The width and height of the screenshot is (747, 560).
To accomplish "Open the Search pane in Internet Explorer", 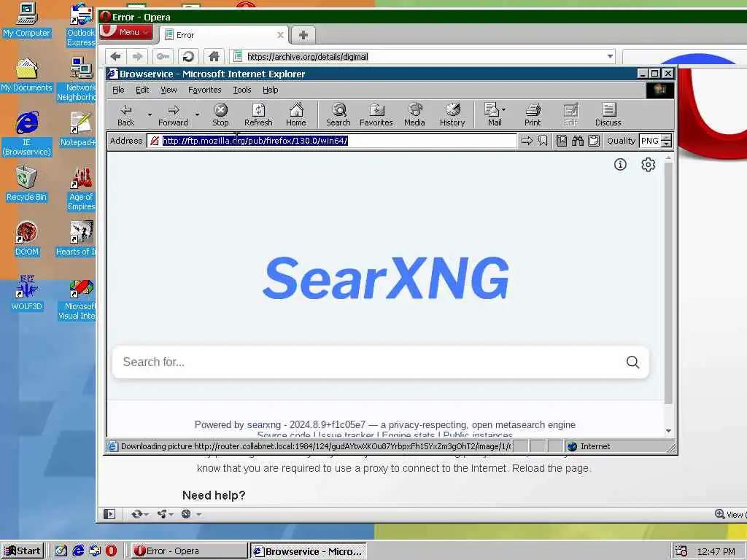I will pos(338,115).
